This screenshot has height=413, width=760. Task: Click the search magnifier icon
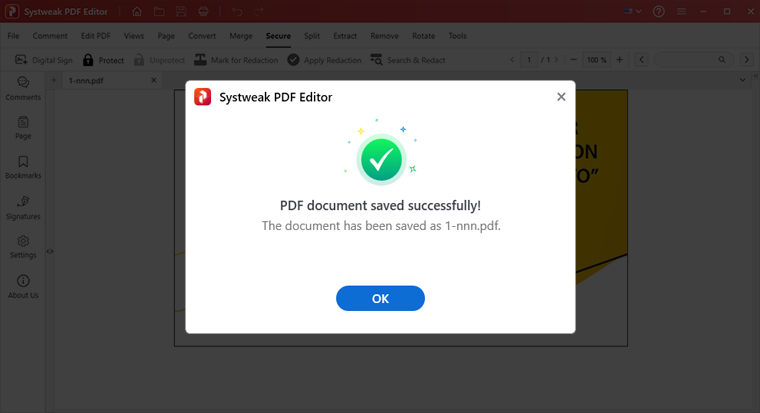point(722,60)
